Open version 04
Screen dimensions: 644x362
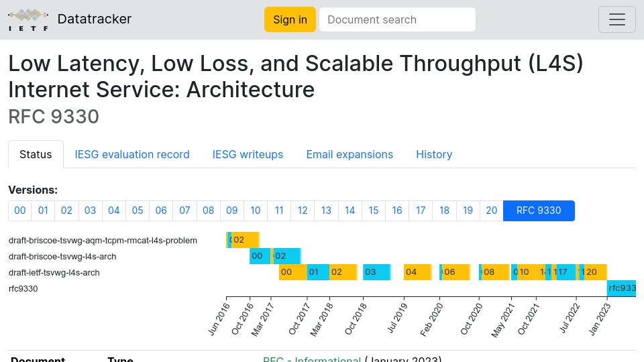[x=114, y=210]
